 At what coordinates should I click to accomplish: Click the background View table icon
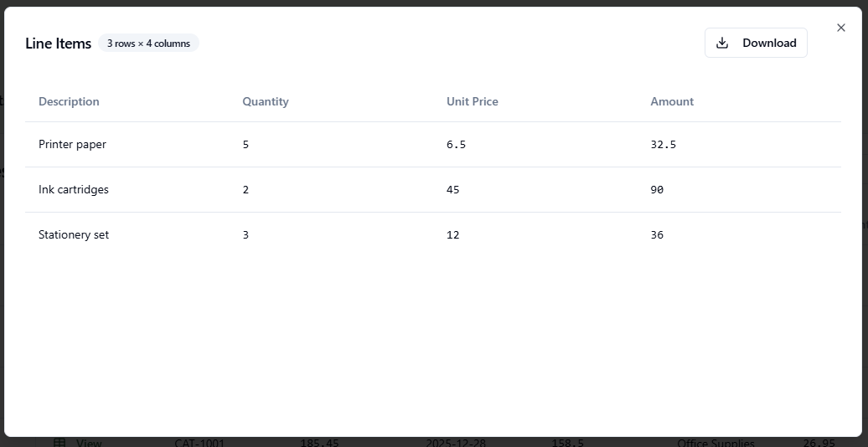pos(59,442)
